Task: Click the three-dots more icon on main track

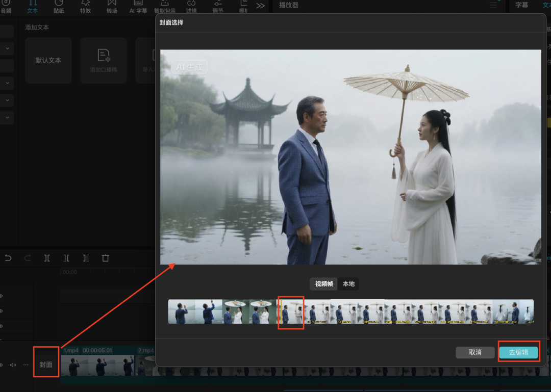Action: click(26, 365)
